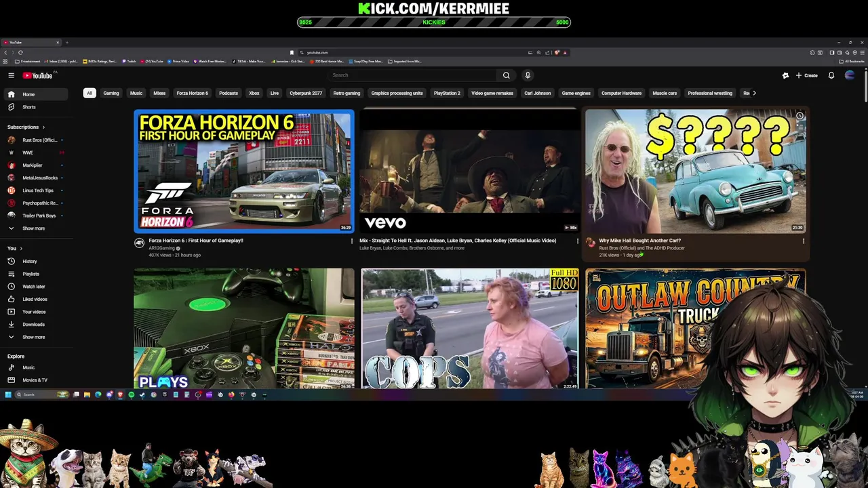Select the Graphics processing units chip
Viewport: 868px width, 488px height.
point(397,93)
